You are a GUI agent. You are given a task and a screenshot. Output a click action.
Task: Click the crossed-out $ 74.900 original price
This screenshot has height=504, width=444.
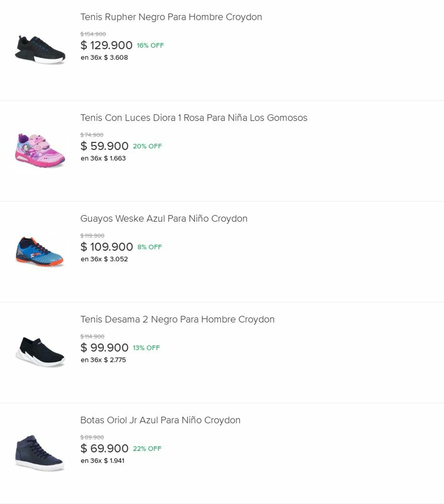pyautogui.click(x=92, y=135)
